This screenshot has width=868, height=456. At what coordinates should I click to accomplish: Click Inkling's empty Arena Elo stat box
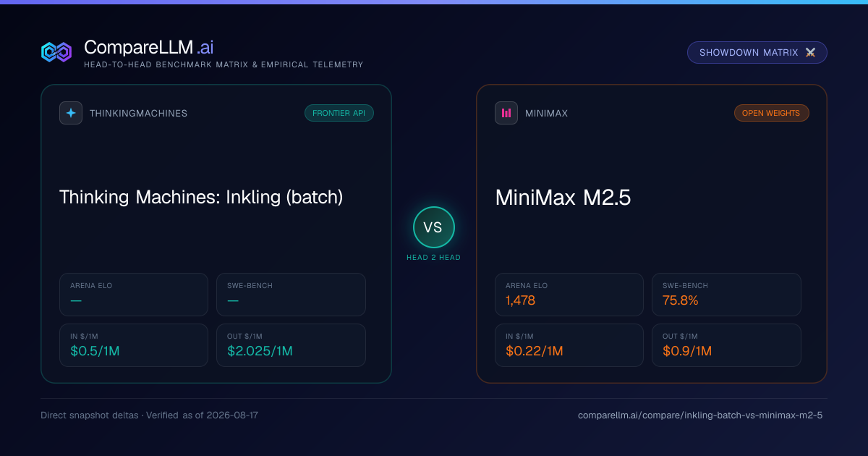[x=134, y=295]
